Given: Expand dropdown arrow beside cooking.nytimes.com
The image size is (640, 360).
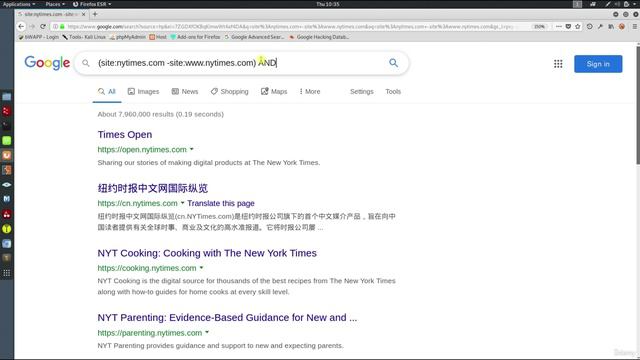Looking at the screenshot, I should pos(201,268).
